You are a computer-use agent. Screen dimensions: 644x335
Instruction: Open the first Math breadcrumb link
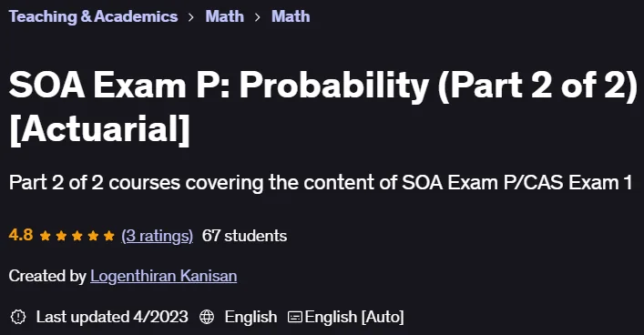click(x=225, y=16)
